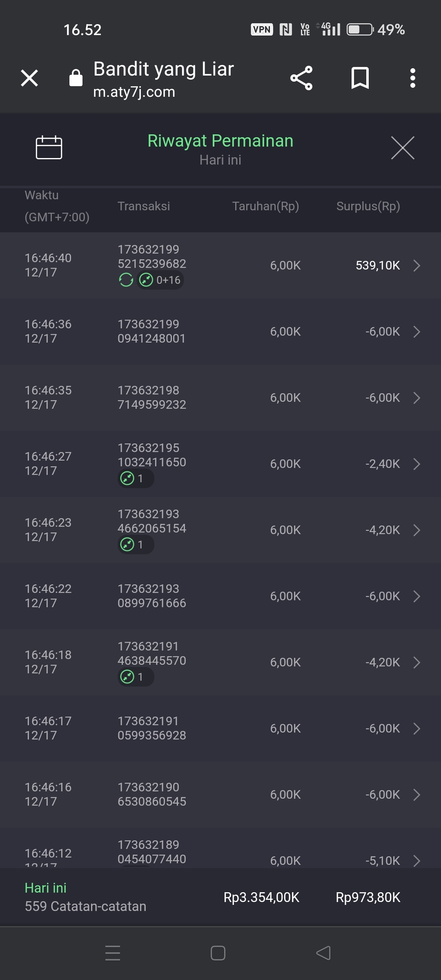441x980 pixels.
Task: Tap the lock icon for site security
Action: pyautogui.click(x=76, y=78)
